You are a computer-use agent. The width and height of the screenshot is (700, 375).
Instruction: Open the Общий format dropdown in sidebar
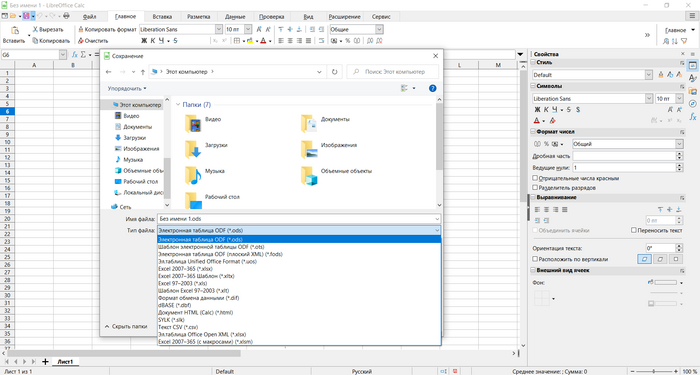click(x=679, y=144)
